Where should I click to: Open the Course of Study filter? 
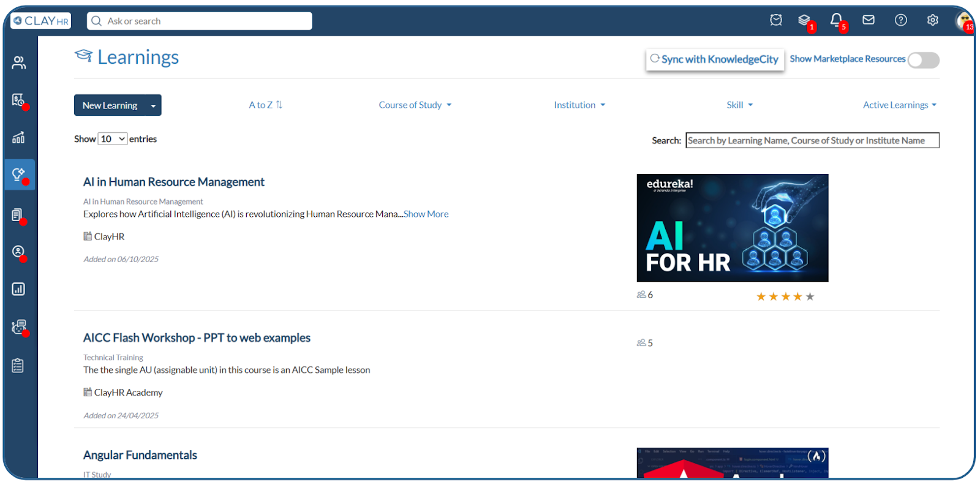[415, 105]
